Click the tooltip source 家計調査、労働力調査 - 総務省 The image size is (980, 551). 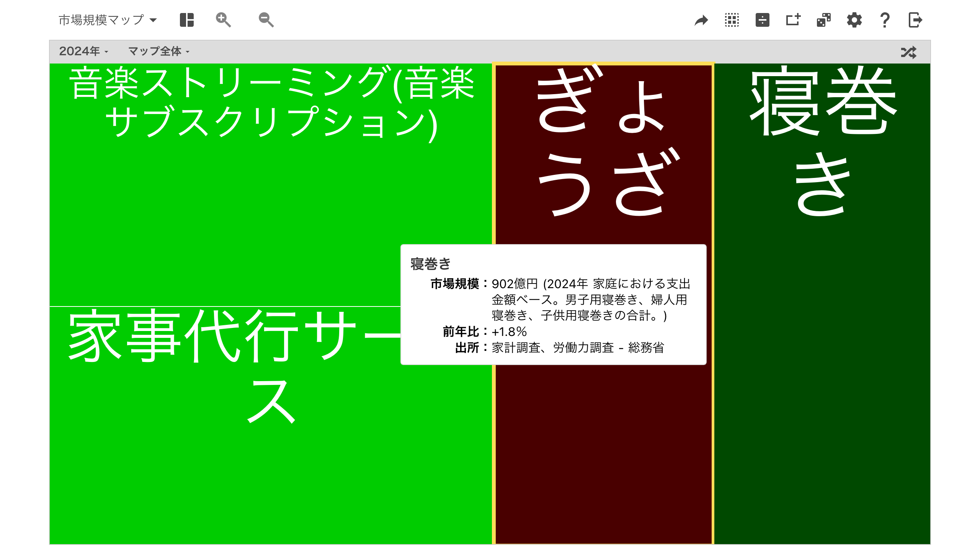[578, 347]
